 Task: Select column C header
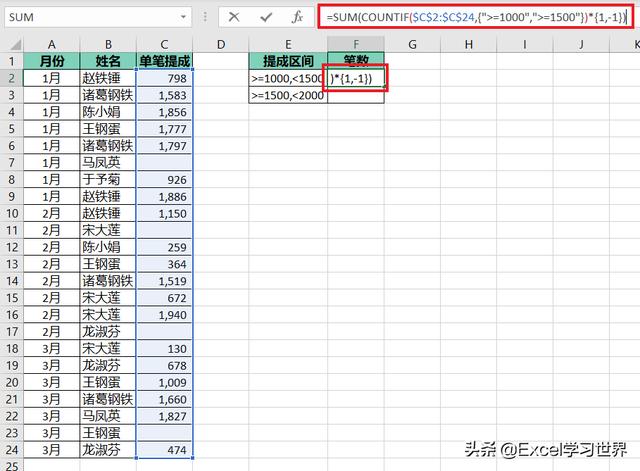coord(164,44)
